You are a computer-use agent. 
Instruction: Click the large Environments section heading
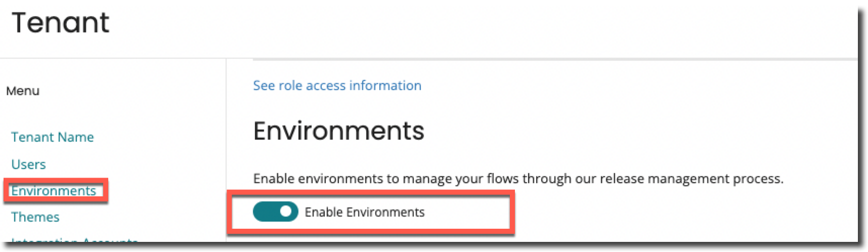click(x=338, y=131)
